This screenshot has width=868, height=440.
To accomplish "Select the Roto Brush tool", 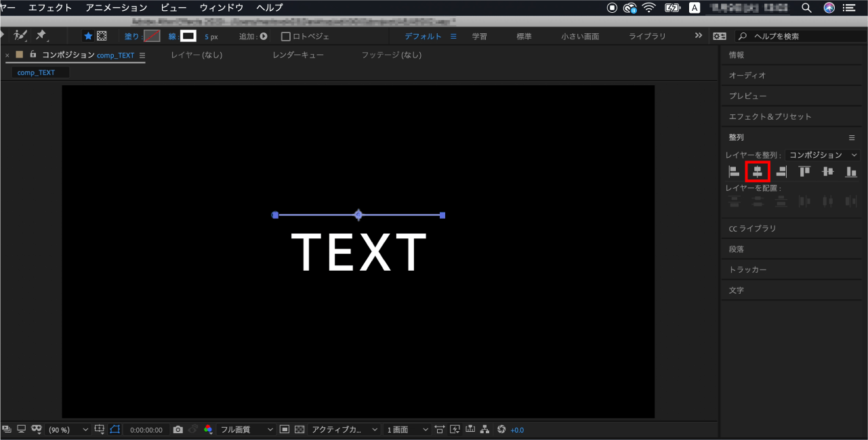I will coord(20,35).
